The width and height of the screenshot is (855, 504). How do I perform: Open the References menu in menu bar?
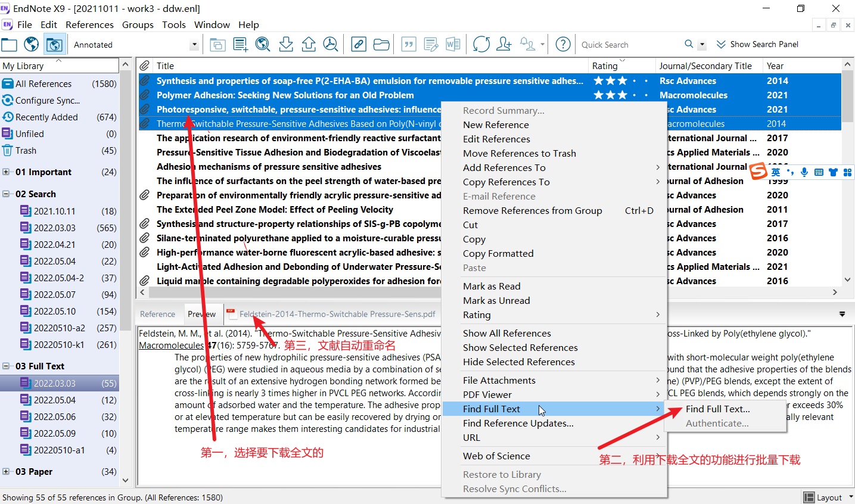coord(89,24)
